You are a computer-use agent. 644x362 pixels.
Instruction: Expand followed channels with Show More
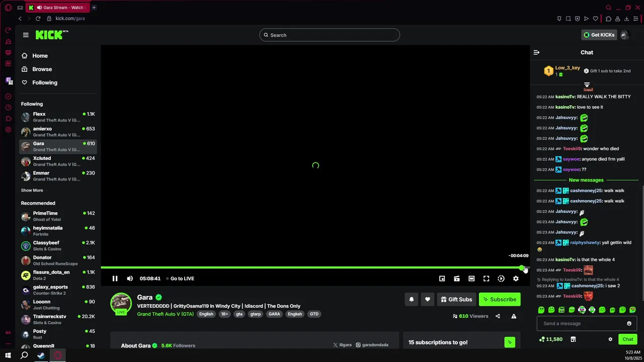tap(32, 191)
